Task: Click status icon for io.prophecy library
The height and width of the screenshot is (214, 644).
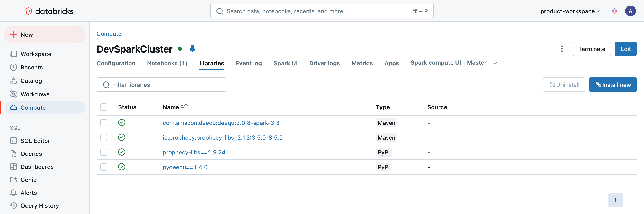Action: click(121, 137)
